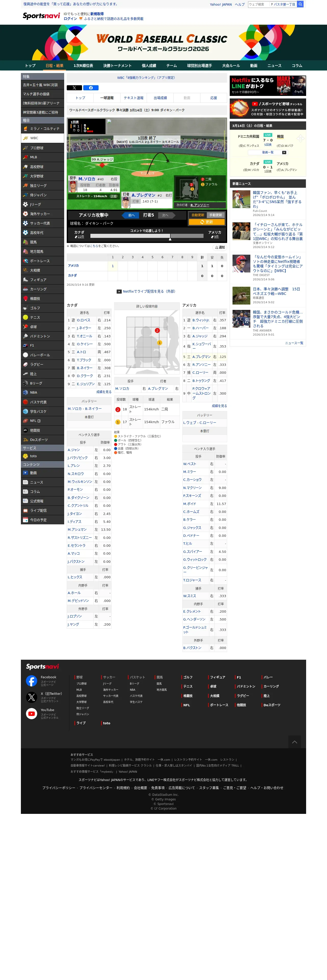Select the プロ野球 sidebar icon
This screenshot has width=327, height=980.
pos(25,148)
